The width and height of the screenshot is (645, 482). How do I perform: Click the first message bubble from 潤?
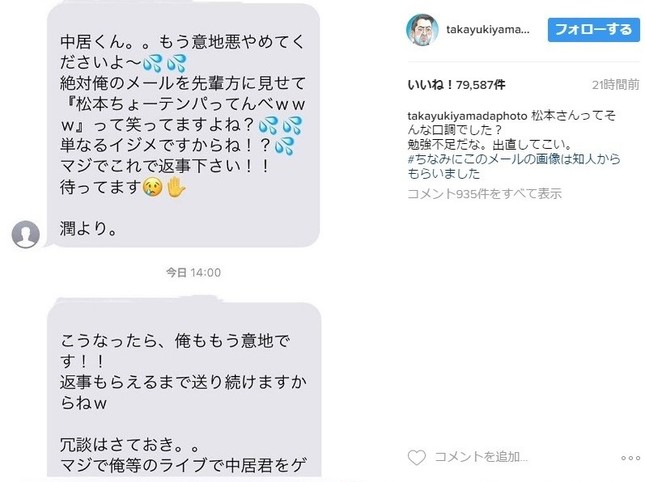(x=183, y=125)
